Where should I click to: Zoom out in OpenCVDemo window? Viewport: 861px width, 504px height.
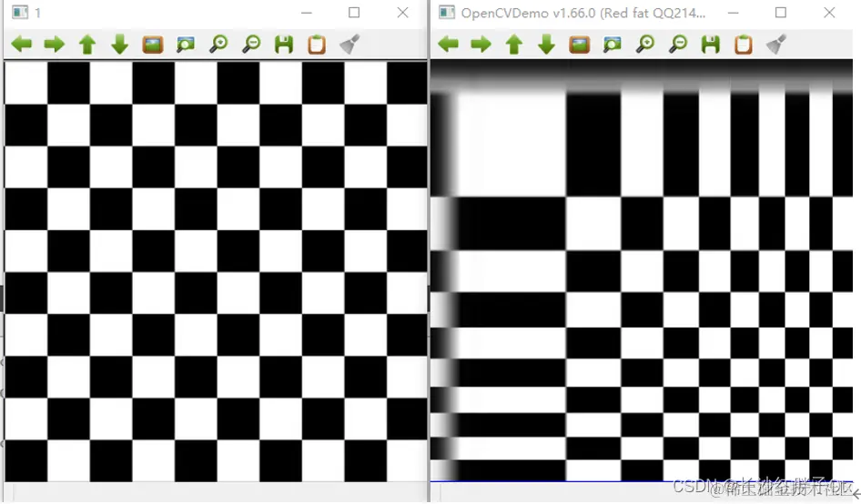click(x=678, y=44)
